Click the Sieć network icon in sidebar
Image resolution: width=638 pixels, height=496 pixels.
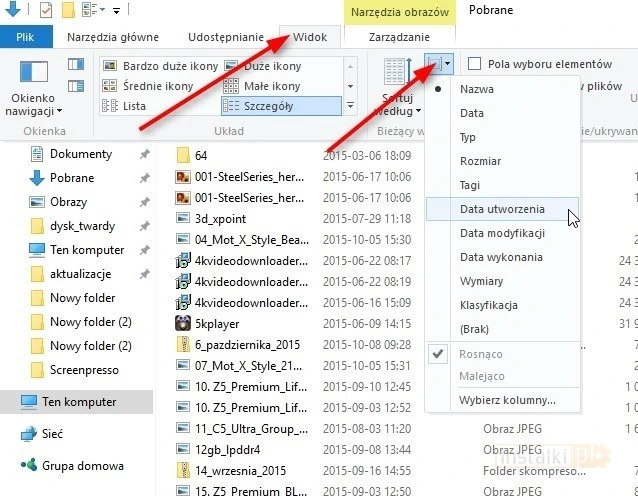pos(29,433)
